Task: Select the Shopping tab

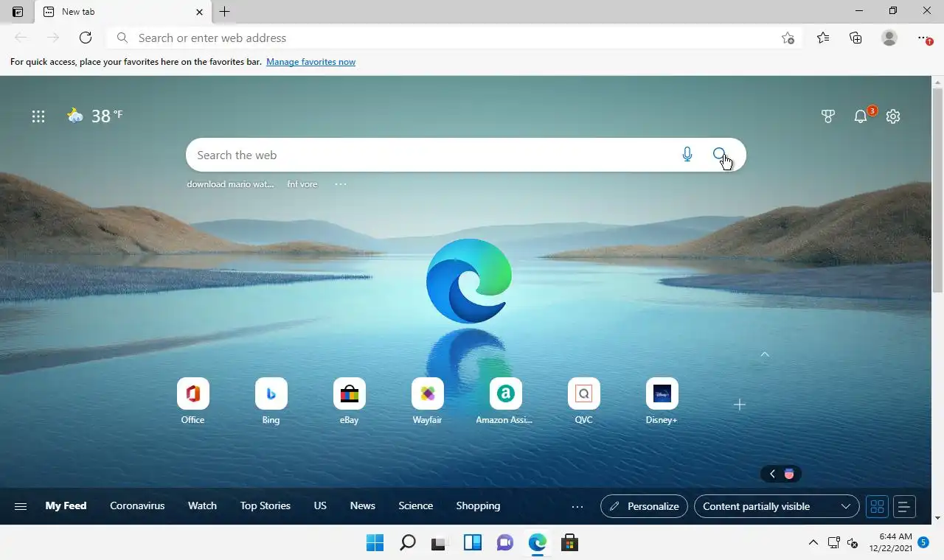Action: point(478,505)
